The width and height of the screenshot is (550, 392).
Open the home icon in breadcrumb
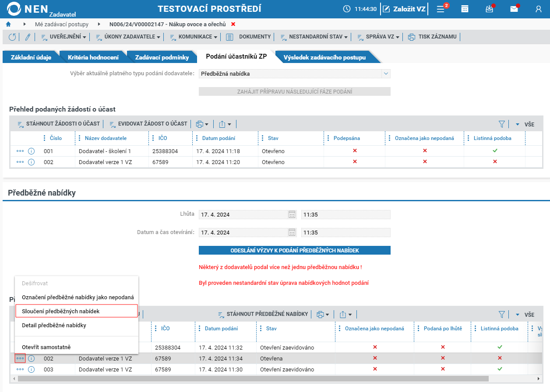pos(8,24)
